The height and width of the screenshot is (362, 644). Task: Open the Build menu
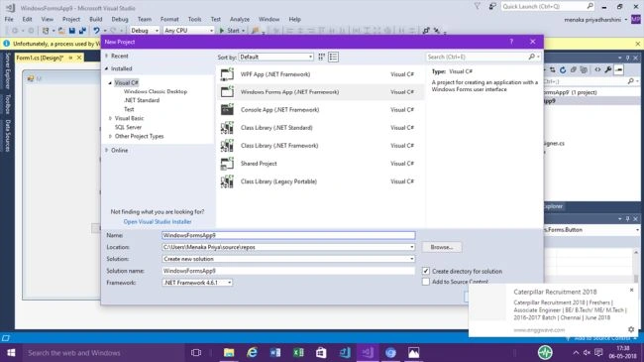click(96, 19)
